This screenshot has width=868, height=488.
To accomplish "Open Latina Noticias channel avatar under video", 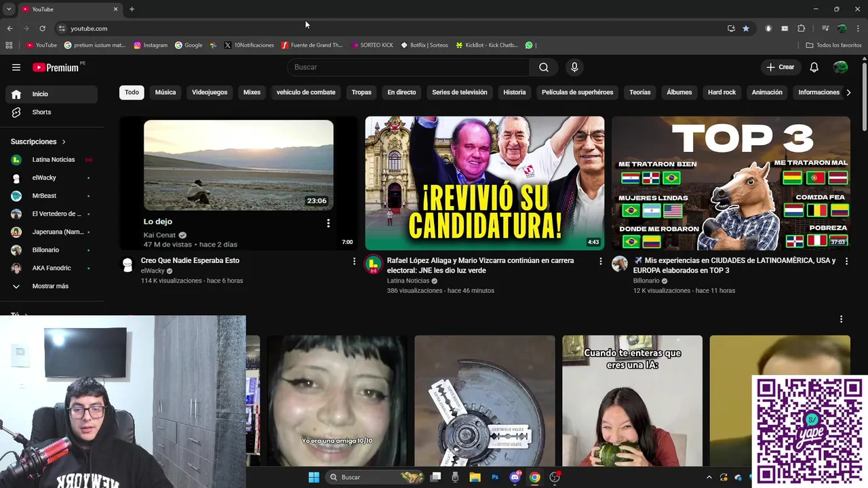I will tap(374, 264).
